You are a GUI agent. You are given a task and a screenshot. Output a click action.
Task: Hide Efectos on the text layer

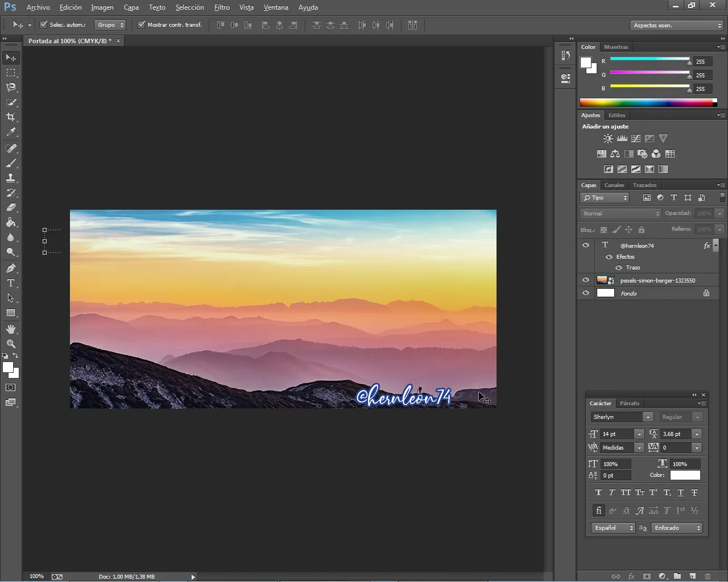click(x=609, y=257)
